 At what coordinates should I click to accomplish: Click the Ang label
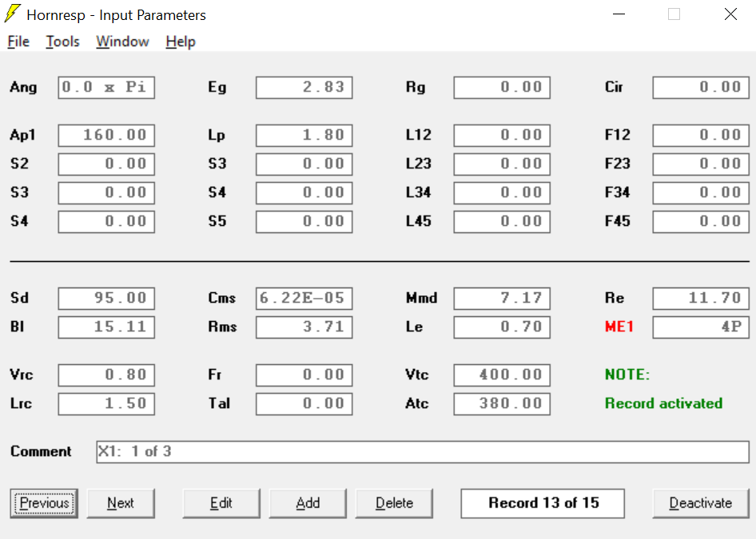(24, 88)
